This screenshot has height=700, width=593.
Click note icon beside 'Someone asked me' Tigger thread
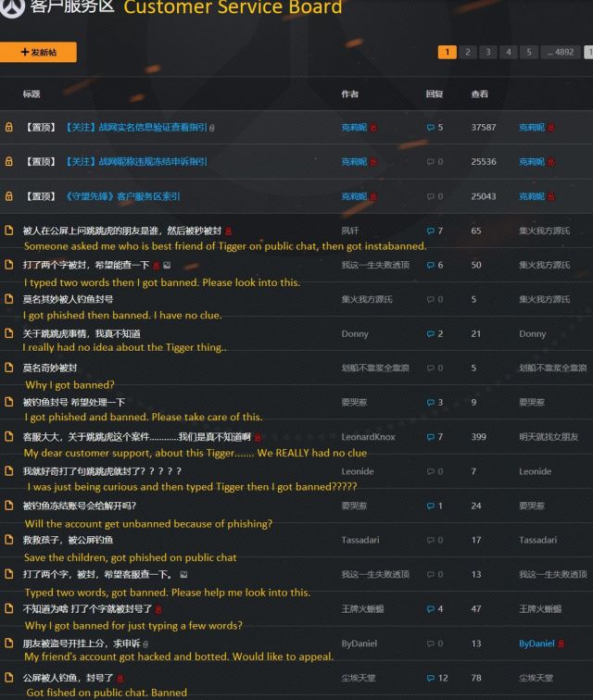click(8, 231)
